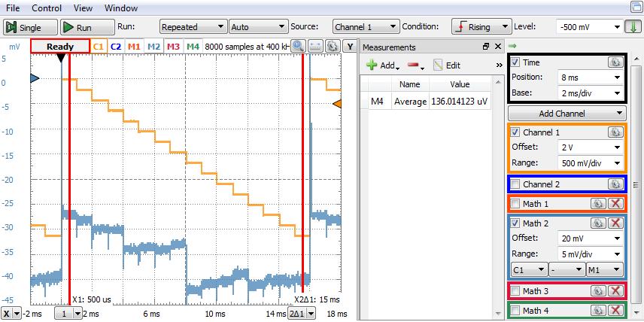Select the M4 math tab
The height and width of the screenshot is (322, 644).
(193, 47)
